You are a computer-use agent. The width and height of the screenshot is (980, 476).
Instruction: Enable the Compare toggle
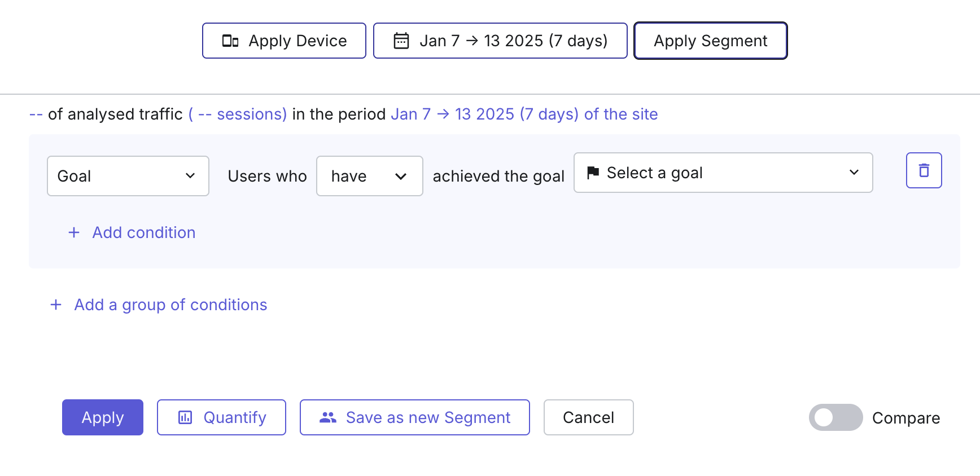point(835,417)
